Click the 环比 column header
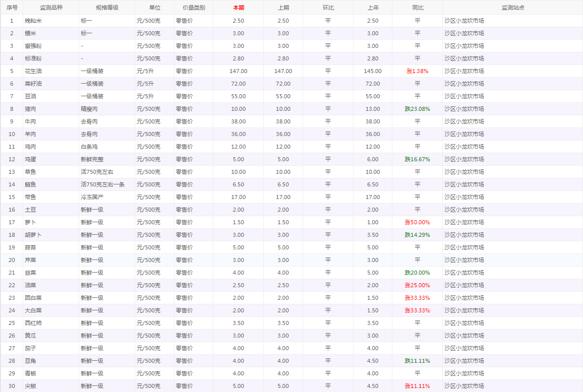 pos(328,8)
